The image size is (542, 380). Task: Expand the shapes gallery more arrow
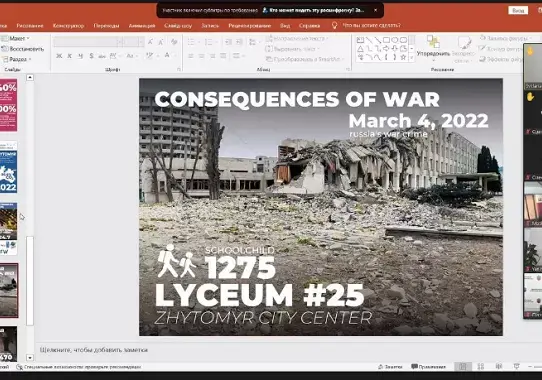(411, 58)
